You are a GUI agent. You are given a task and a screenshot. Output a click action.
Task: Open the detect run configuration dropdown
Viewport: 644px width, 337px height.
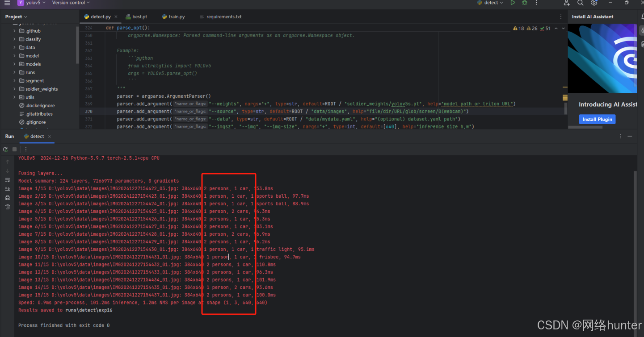490,3
